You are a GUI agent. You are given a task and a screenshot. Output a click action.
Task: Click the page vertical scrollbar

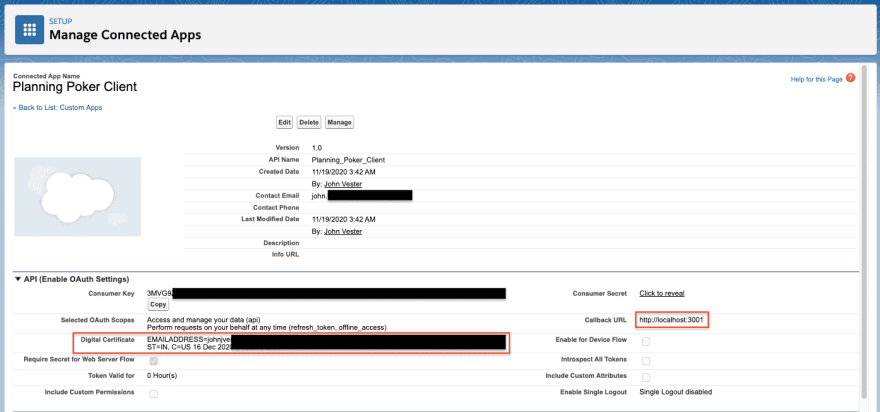tap(864, 230)
